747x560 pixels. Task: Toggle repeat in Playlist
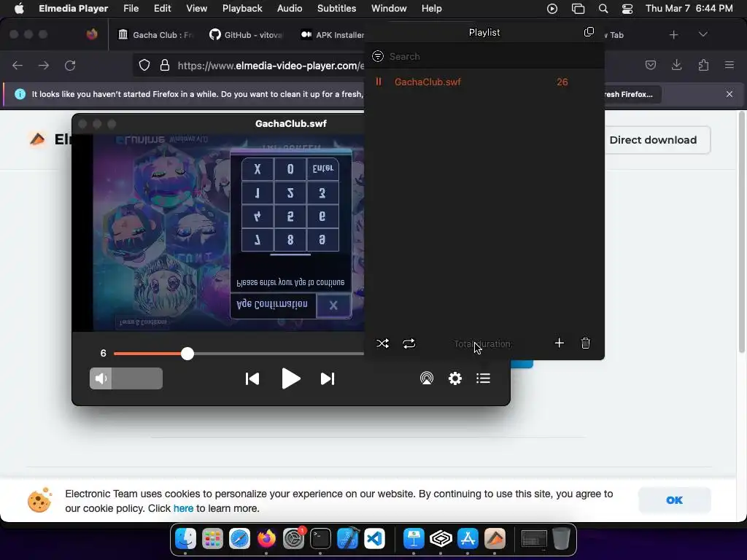click(x=409, y=343)
